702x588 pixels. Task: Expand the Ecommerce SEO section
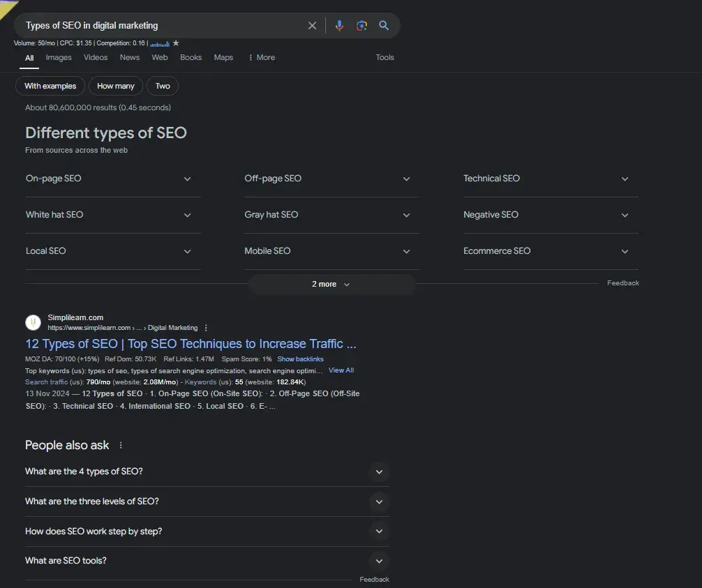click(x=551, y=251)
